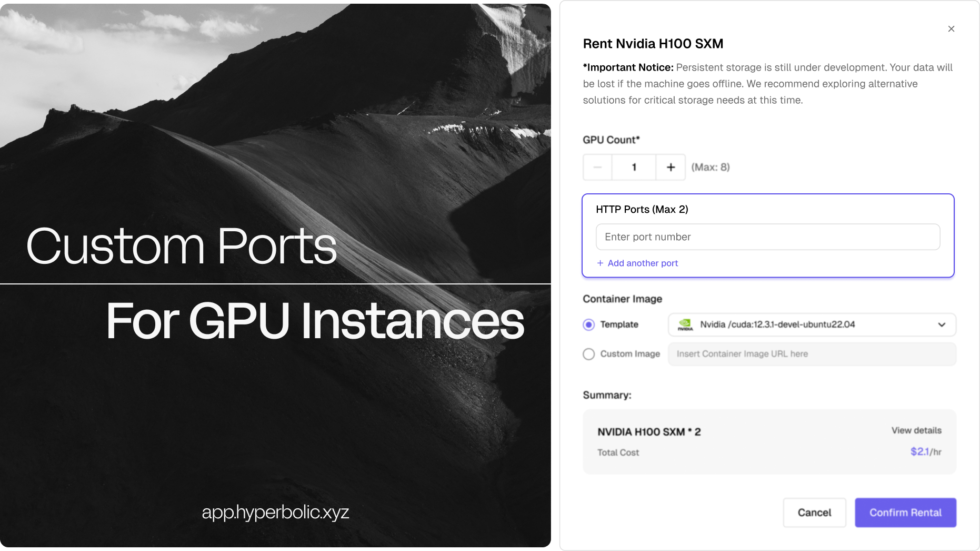Click the Nvidia logo in the template selector
This screenshot has height=551, width=980.
click(686, 324)
